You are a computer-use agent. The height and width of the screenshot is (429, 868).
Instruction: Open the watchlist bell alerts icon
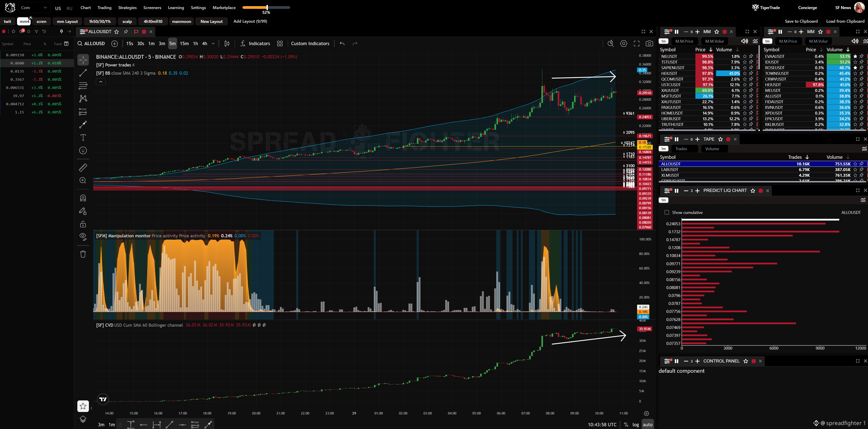(29, 31)
